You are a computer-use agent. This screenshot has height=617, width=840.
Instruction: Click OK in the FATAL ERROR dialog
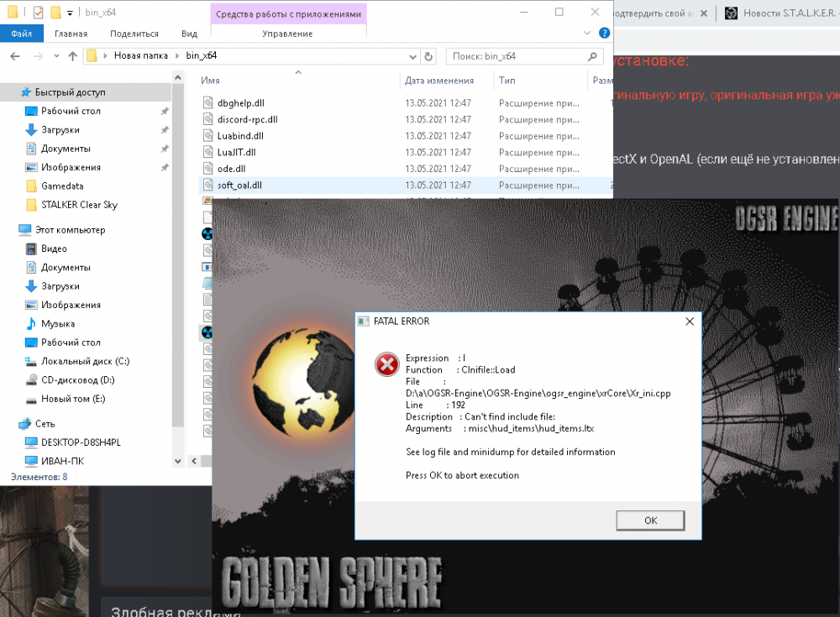coord(650,520)
